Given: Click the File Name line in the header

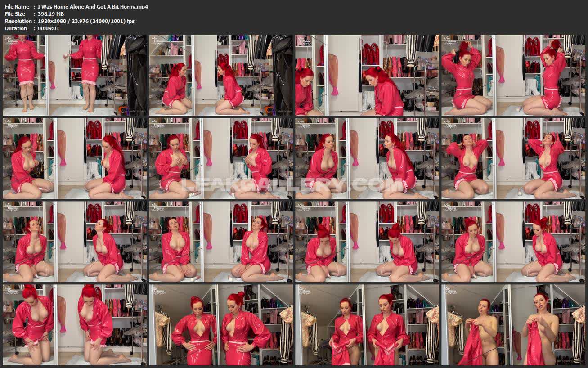Looking at the screenshot, I should tap(76, 7).
